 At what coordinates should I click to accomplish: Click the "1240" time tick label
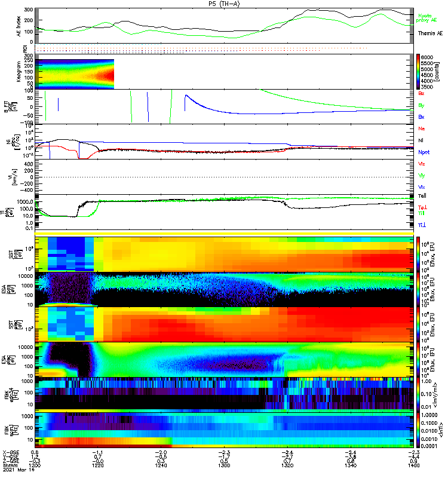click(161, 465)
